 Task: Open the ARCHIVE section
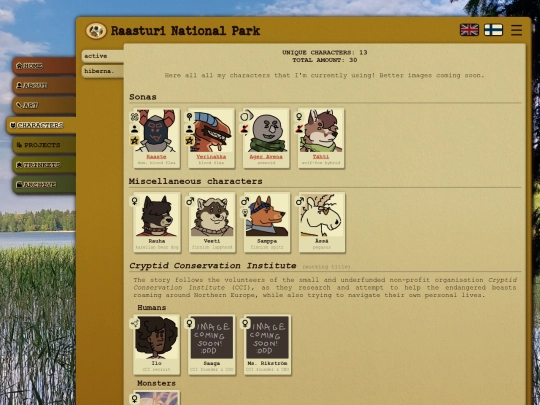(x=44, y=185)
